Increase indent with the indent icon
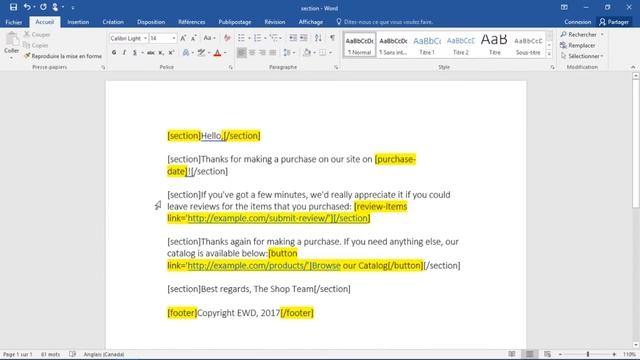The height and width of the screenshot is (360, 640). (304, 38)
